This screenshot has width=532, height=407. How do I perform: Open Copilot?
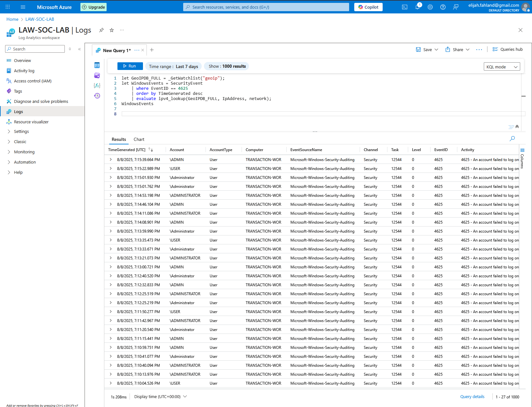(x=368, y=7)
